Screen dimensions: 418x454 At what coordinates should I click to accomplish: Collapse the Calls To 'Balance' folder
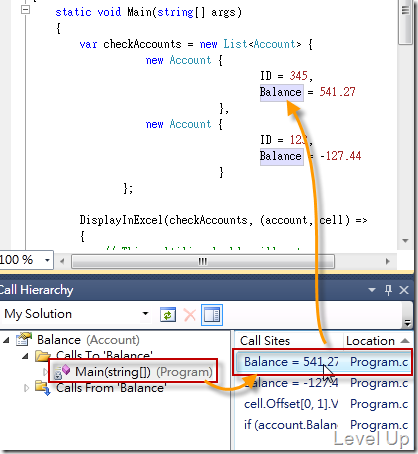point(25,356)
